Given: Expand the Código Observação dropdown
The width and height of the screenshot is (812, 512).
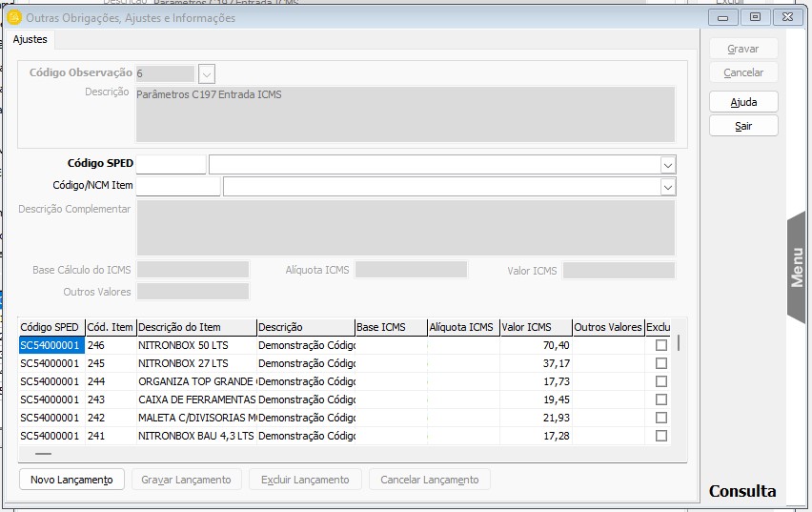Looking at the screenshot, I should pos(207,73).
